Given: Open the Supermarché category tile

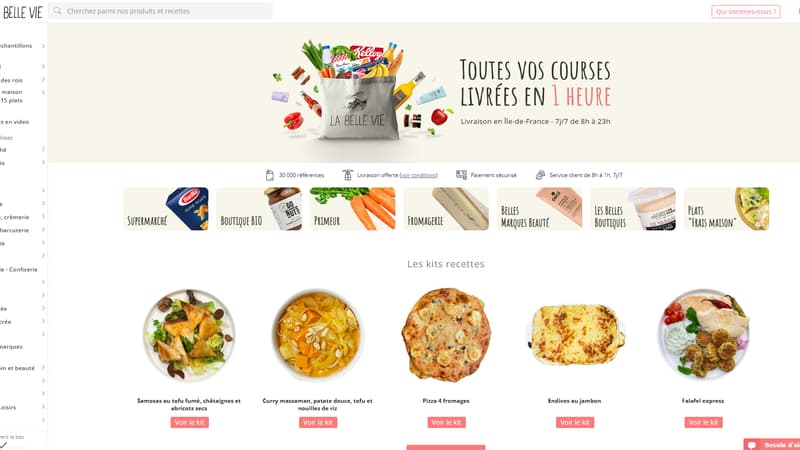Looking at the screenshot, I should tap(166, 209).
